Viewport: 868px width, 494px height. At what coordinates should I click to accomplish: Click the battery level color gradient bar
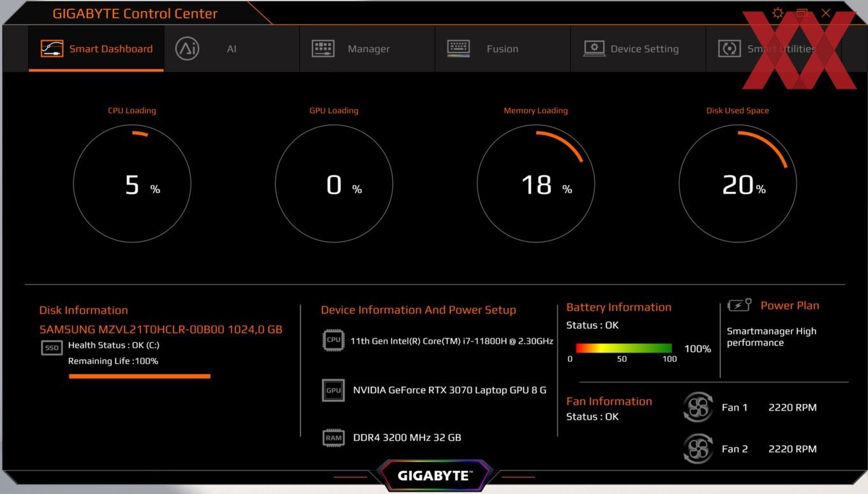coord(624,348)
